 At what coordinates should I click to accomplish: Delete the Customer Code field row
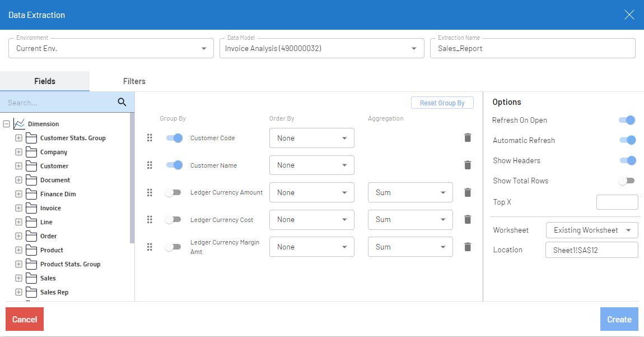pos(468,138)
